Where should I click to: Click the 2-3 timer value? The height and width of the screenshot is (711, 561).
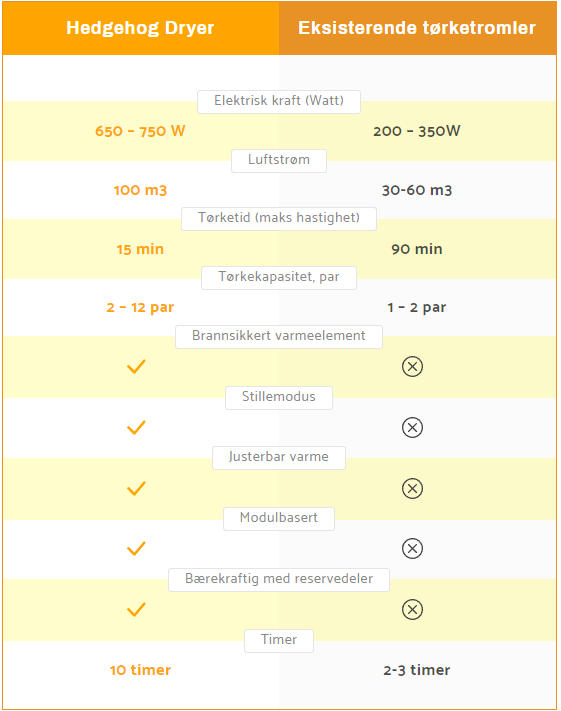point(417,670)
